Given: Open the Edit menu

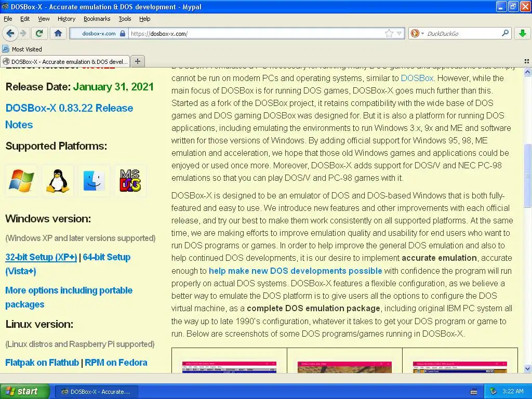Looking at the screenshot, I should [x=25, y=19].
